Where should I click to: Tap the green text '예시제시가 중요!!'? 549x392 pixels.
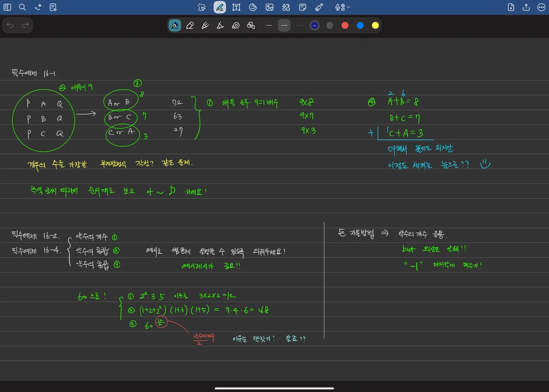tap(211, 265)
